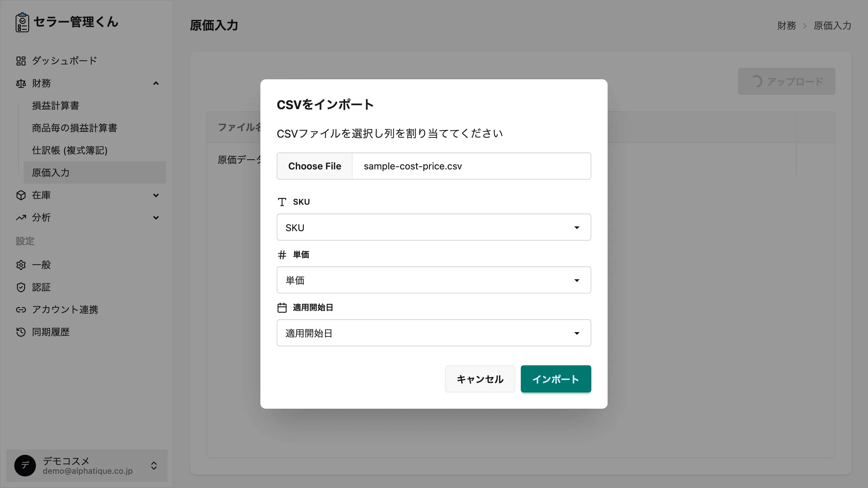Click the デ avatar circle
Viewport: 868px width, 488px height.
click(x=25, y=466)
